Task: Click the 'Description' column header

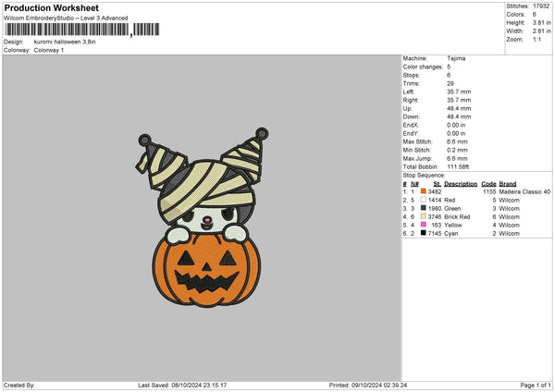Action: [x=461, y=184]
